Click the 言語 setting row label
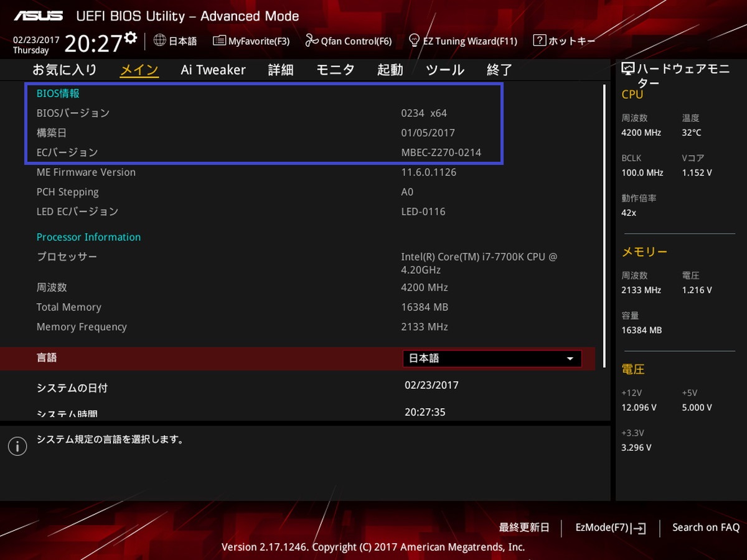747x560 pixels. click(47, 358)
